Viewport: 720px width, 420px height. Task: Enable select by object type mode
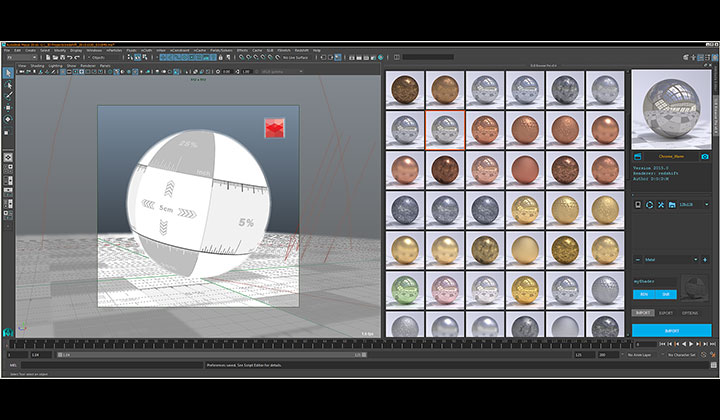pos(137,57)
